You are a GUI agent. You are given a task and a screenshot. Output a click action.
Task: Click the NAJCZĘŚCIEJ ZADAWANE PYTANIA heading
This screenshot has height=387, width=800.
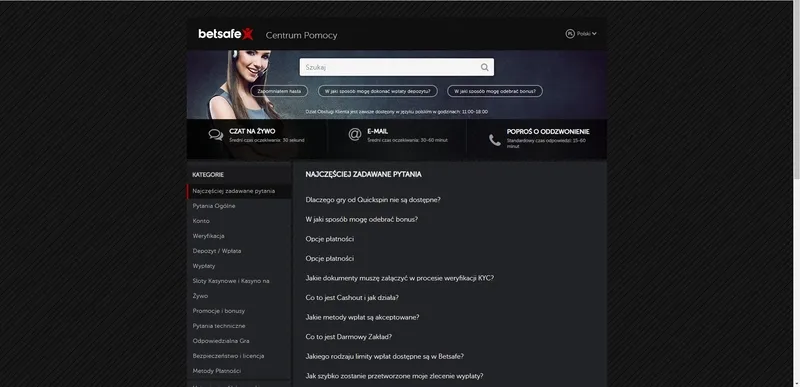(363, 174)
